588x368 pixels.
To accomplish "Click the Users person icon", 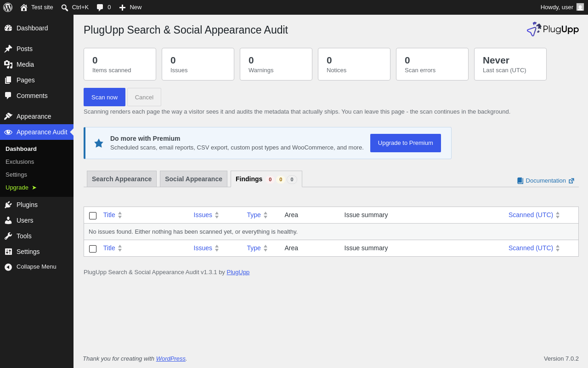I will (x=8, y=220).
